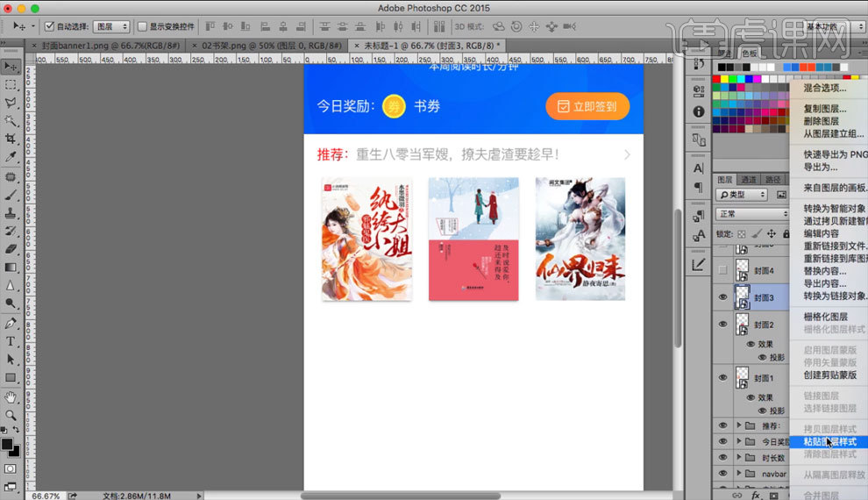Switch to the 路径 tab
Image resolution: width=868 pixels, height=500 pixels.
[772, 180]
